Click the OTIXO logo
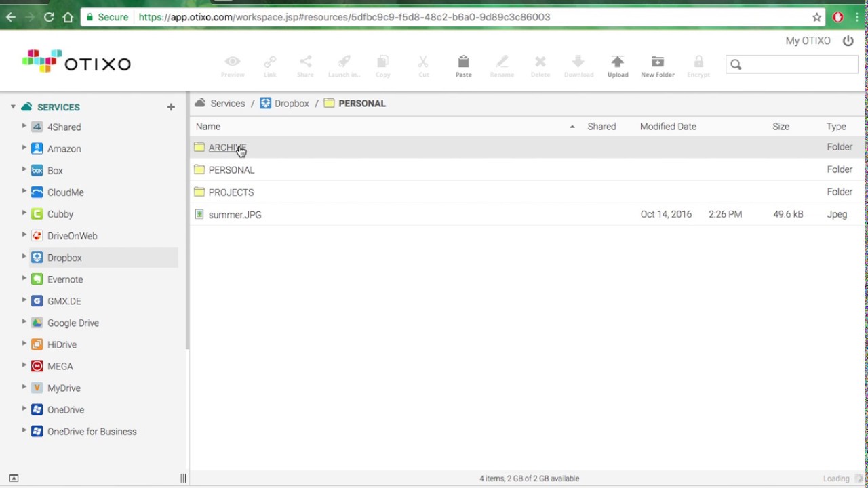 pyautogui.click(x=76, y=62)
